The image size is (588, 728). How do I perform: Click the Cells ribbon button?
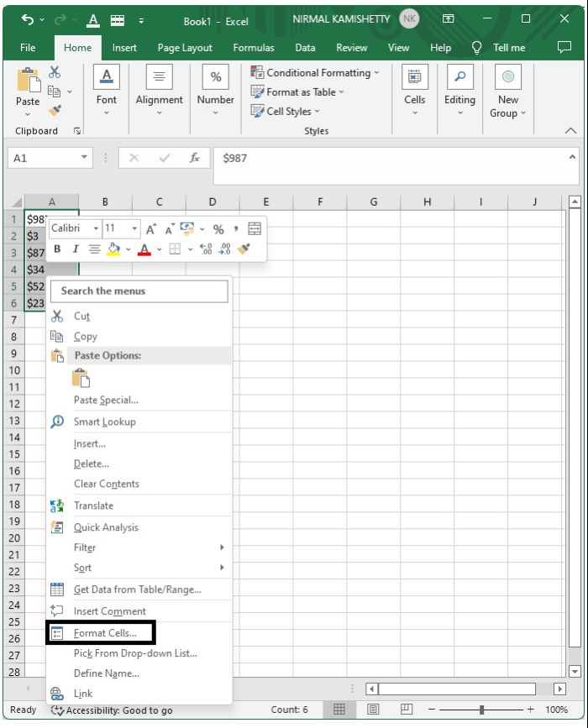coord(414,92)
